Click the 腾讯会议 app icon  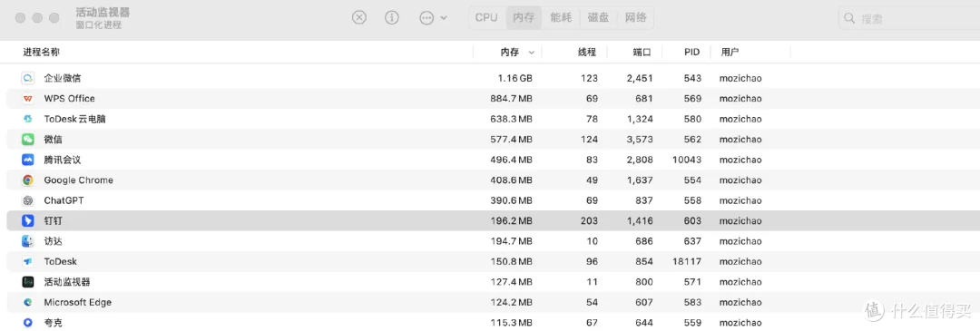27,160
